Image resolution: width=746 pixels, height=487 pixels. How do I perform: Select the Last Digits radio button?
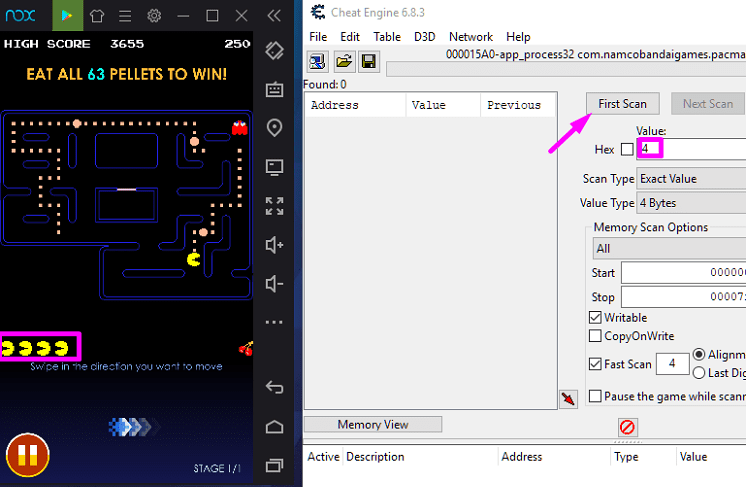click(x=699, y=373)
